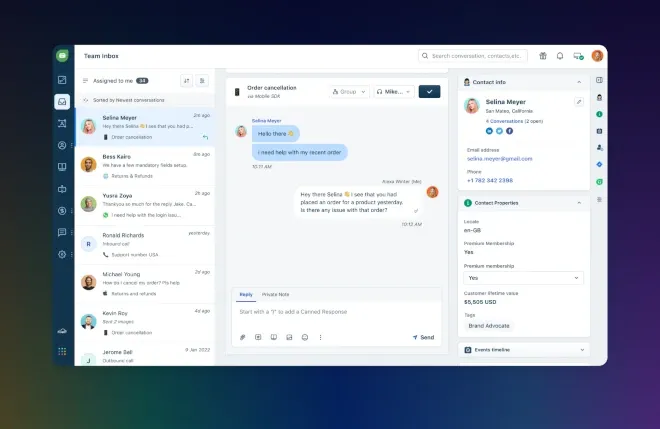The height and width of the screenshot is (429, 660).
Task: Open the emoji picker in reply toolbar
Action: tap(305, 337)
